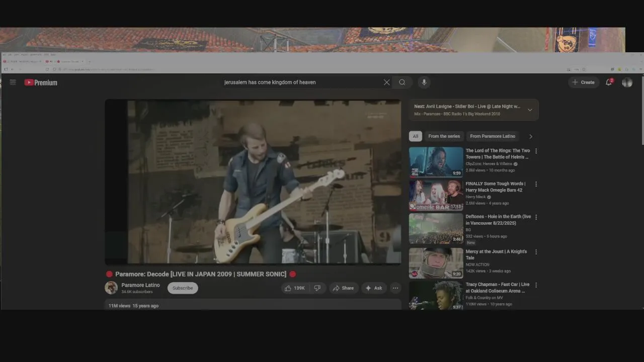
Task: Open Deftones Hole in the Earth title
Action: coord(498,220)
